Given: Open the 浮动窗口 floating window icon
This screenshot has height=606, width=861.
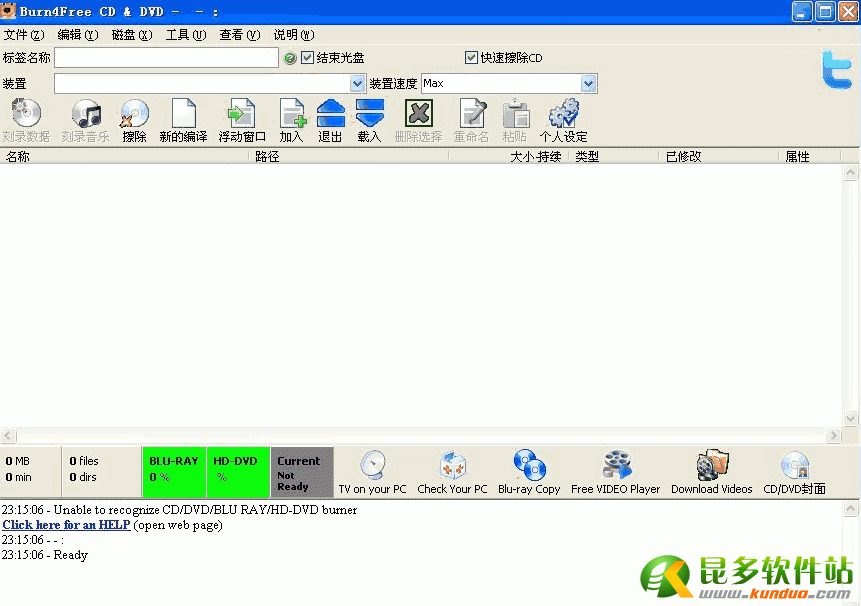Looking at the screenshot, I should pyautogui.click(x=242, y=116).
